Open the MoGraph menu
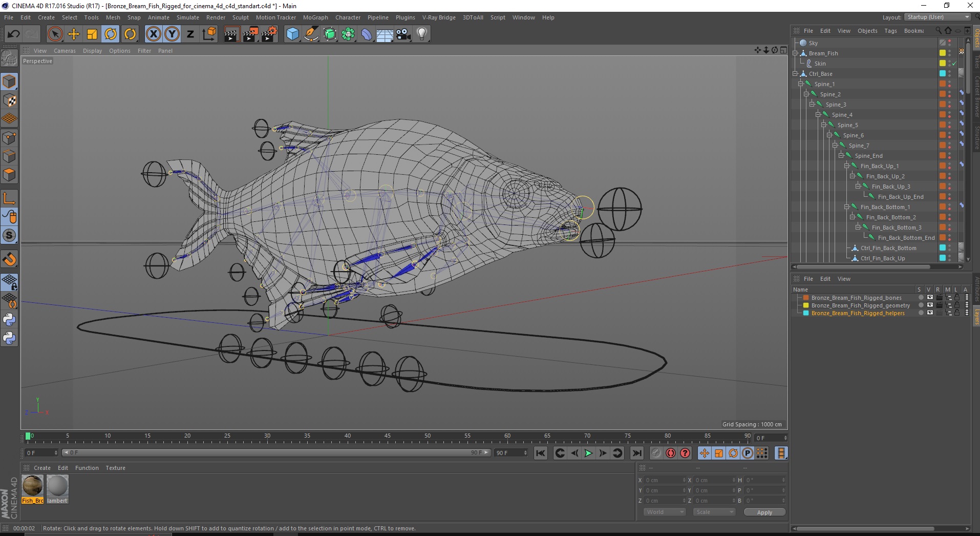 pyautogui.click(x=315, y=17)
